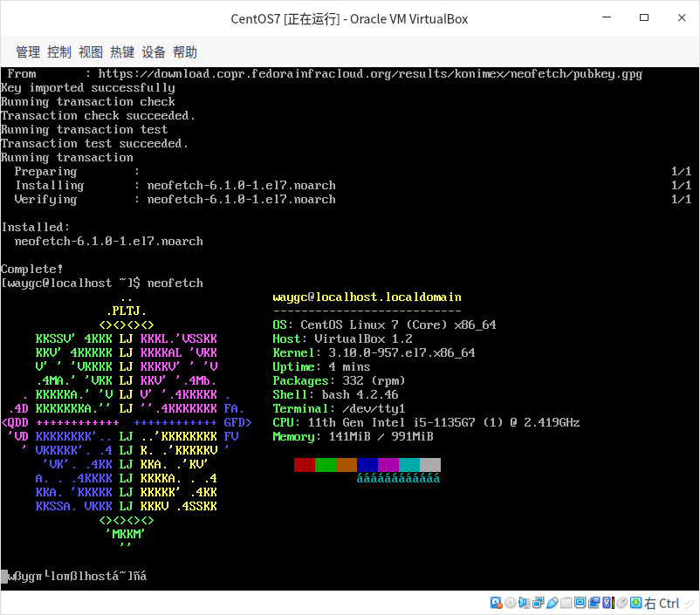Click the 'Shell: bash 4.2.46' line
700x615 pixels.
tap(335, 394)
